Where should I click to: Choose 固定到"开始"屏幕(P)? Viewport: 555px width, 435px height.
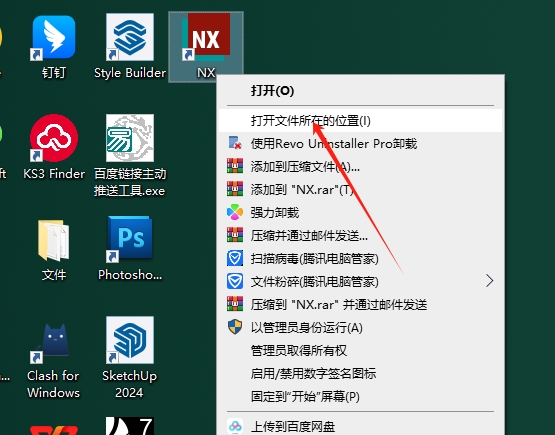coord(360,396)
